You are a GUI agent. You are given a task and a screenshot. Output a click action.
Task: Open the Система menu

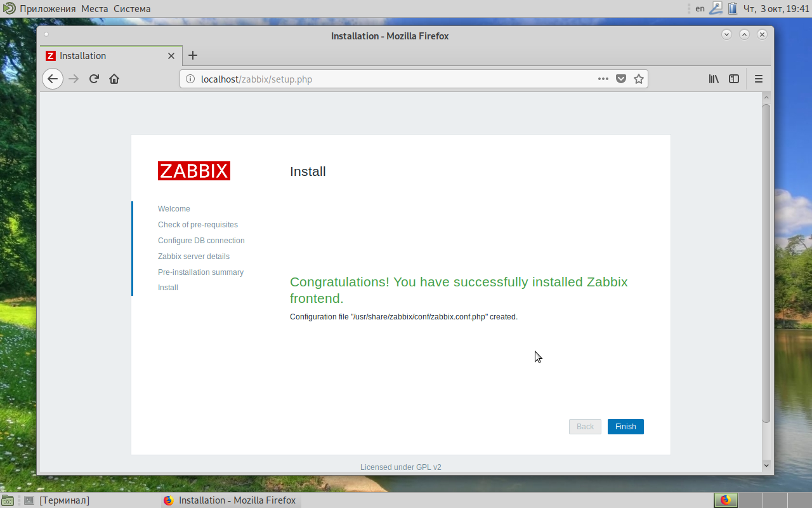coord(132,9)
